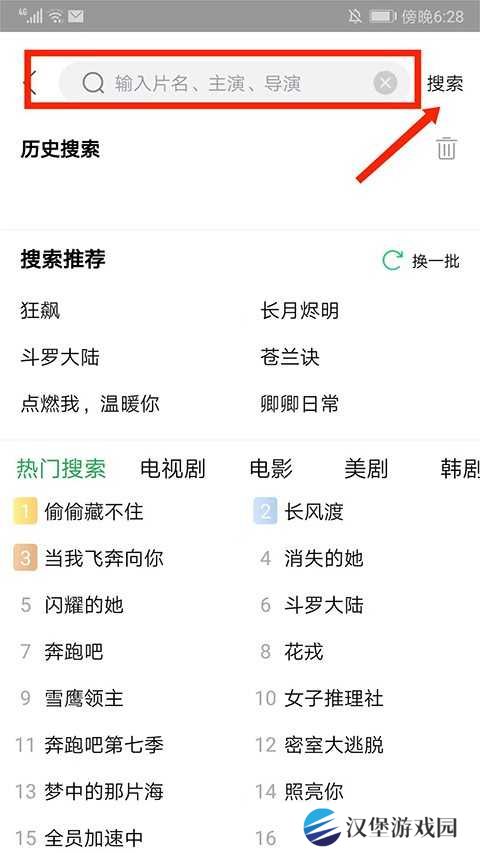Select hot search number 4 消失的她
Screen dimensions: 480x853
pos(323,559)
